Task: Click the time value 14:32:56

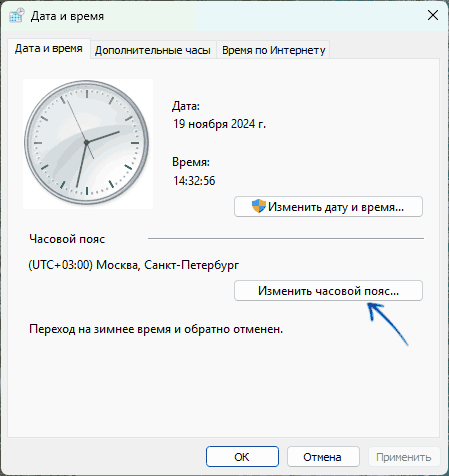Action: (194, 181)
